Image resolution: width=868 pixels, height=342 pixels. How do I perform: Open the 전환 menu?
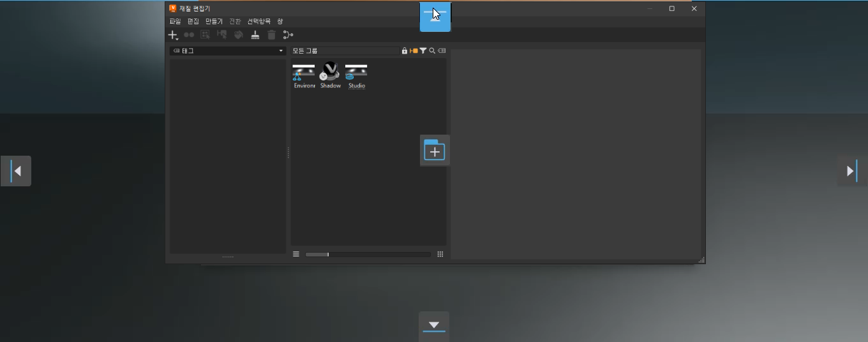tap(235, 22)
